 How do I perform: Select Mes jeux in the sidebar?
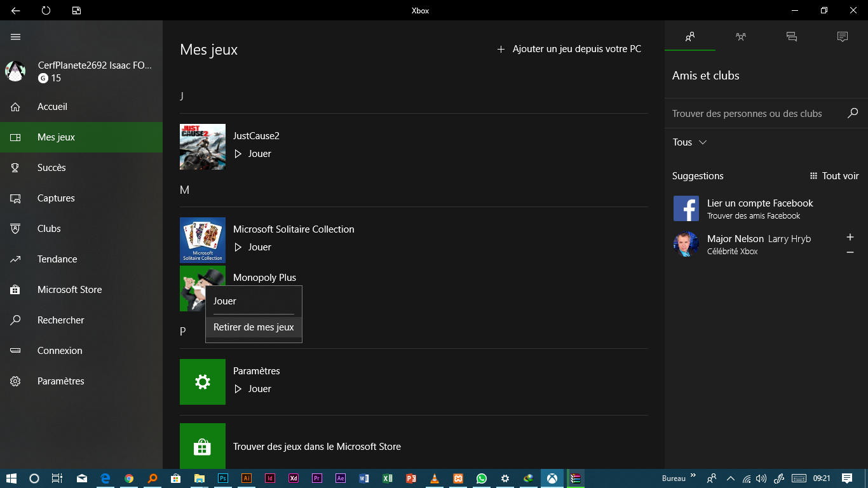click(81, 137)
